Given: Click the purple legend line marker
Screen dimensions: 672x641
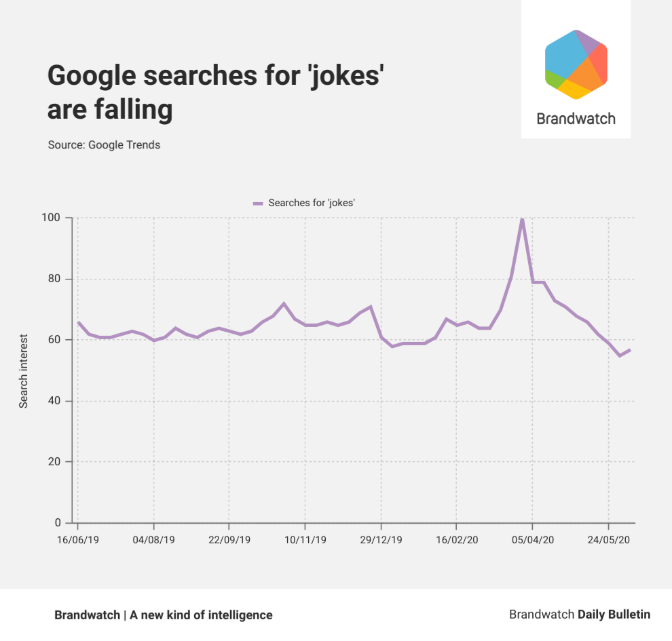Looking at the screenshot, I should coord(258,203).
